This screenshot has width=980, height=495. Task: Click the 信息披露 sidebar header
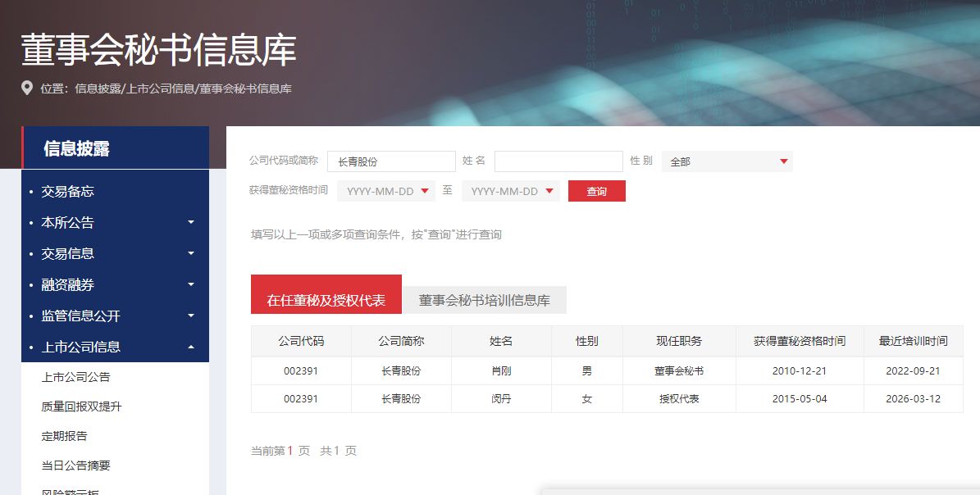pos(116,148)
